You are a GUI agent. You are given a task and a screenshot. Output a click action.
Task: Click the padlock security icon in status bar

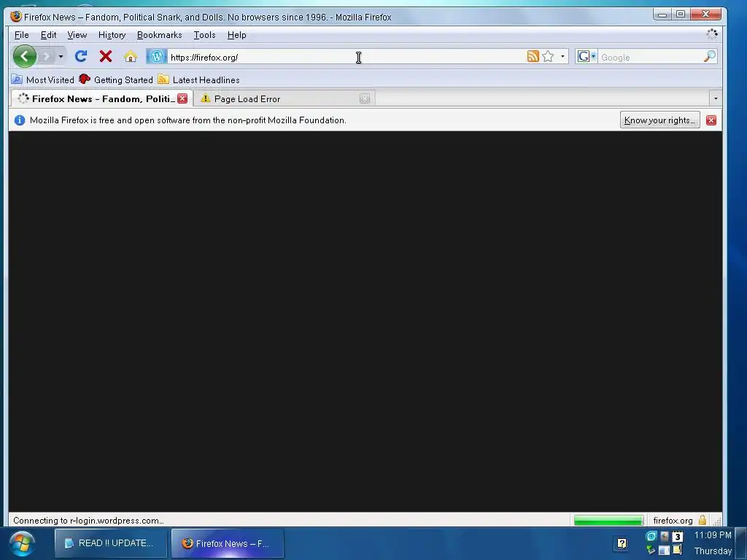coord(703,520)
